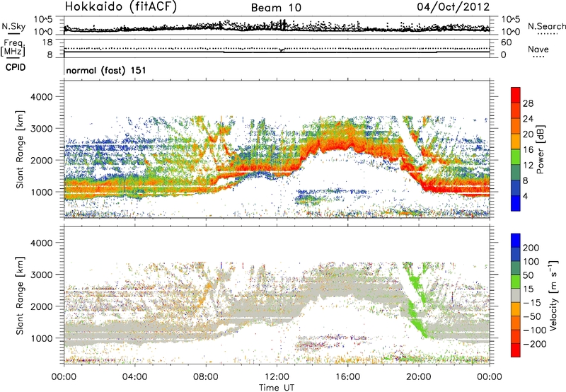Click the '2000' tick on the velocity panel

[41, 306]
